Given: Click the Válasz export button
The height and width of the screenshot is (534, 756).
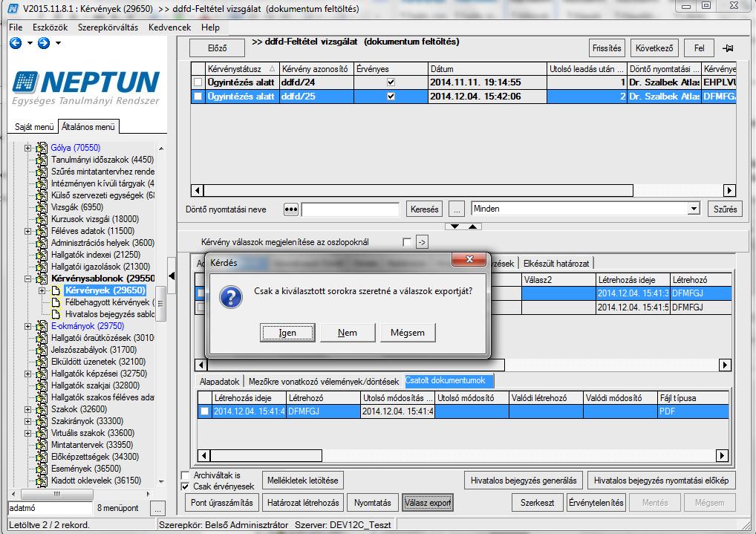Looking at the screenshot, I should point(428,503).
